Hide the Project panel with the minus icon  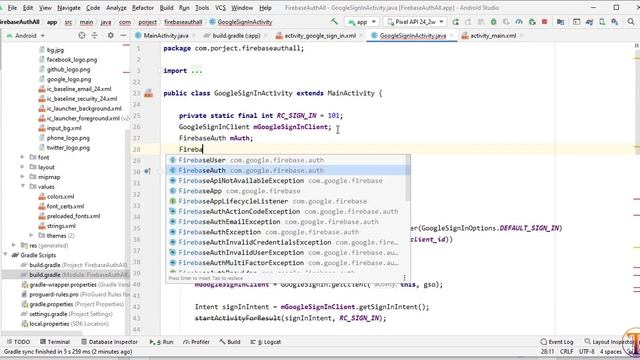123,36
